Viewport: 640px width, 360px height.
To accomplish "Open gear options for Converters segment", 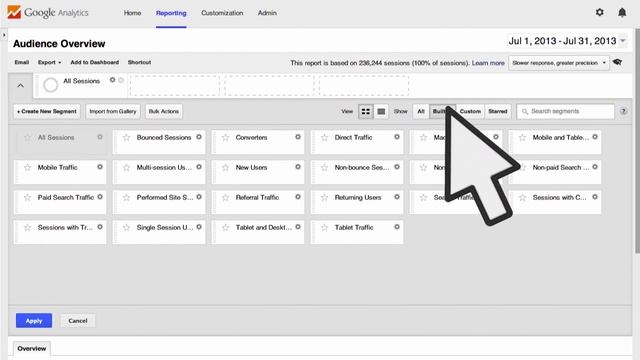I will click(x=298, y=137).
